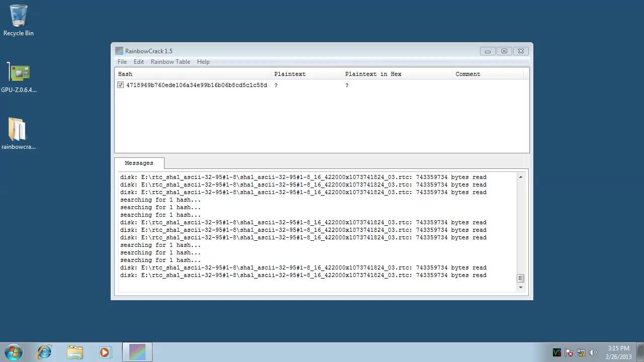Minimize the RainbowCrack window
The width and height of the screenshot is (644, 362).
(x=488, y=51)
